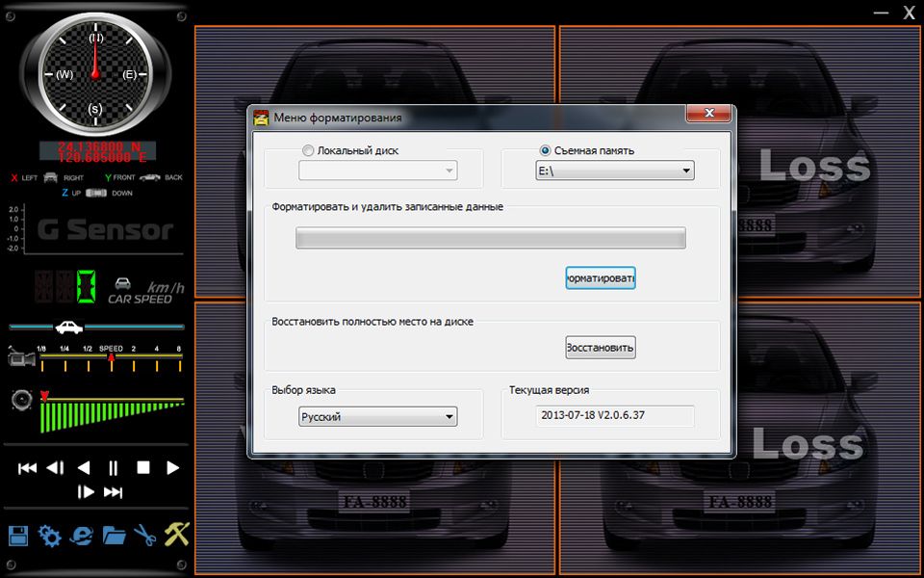Click the scissors clip icon
Viewport: 924px width, 578px height.
pos(144,536)
